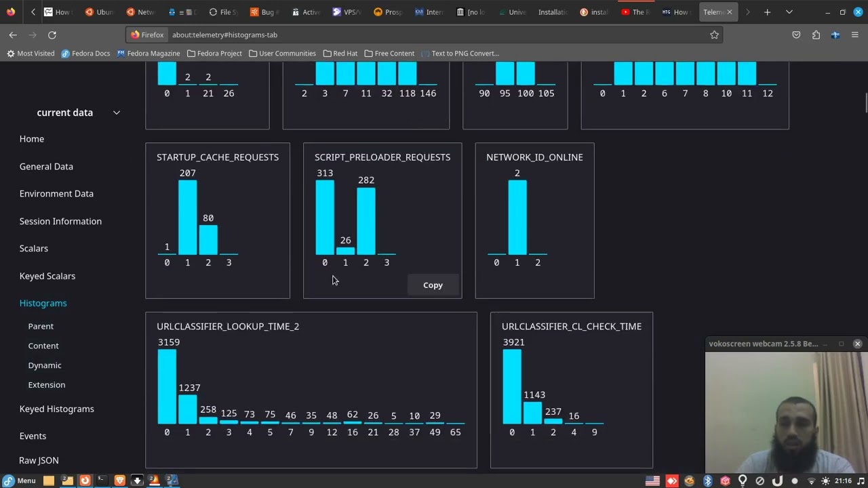Reload the about:telemetry page
This screenshot has height=488, width=868.
point(52,35)
